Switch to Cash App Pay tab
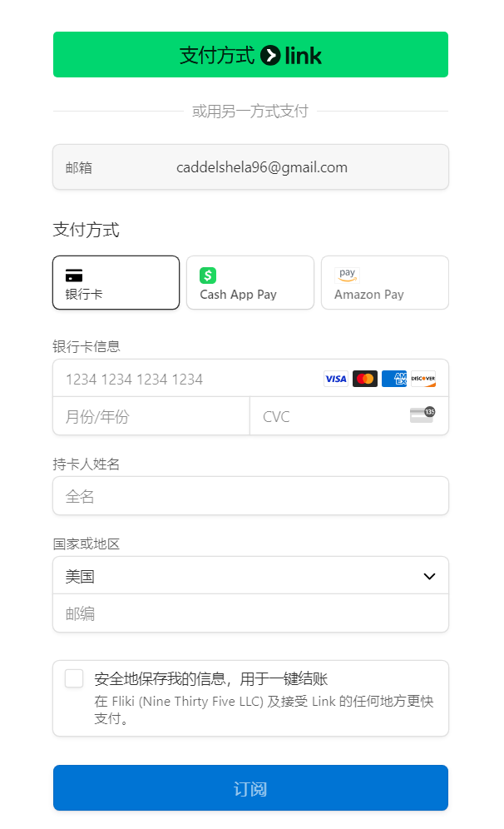This screenshot has width=504, height=829. 250,283
